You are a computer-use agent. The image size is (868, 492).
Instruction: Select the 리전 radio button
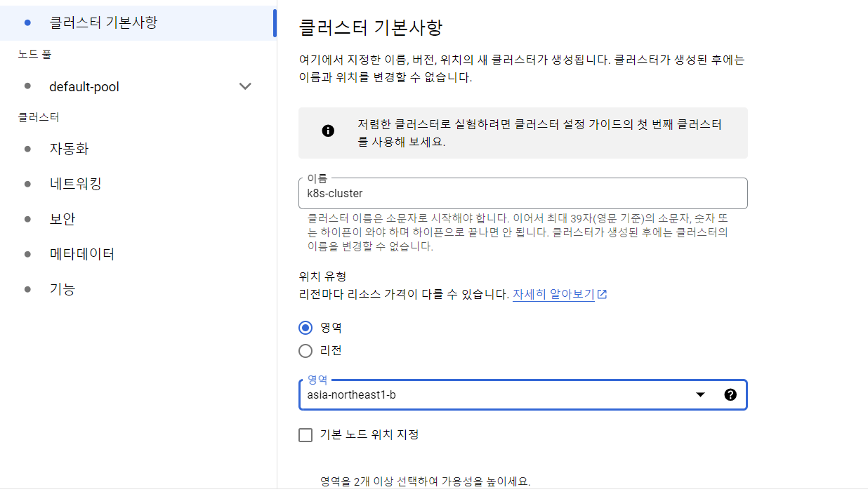pos(305,351)
